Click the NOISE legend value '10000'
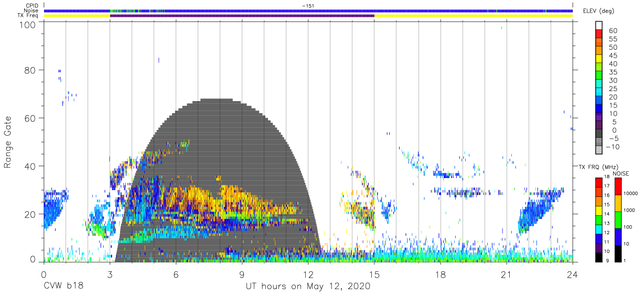 coord(630,193)
